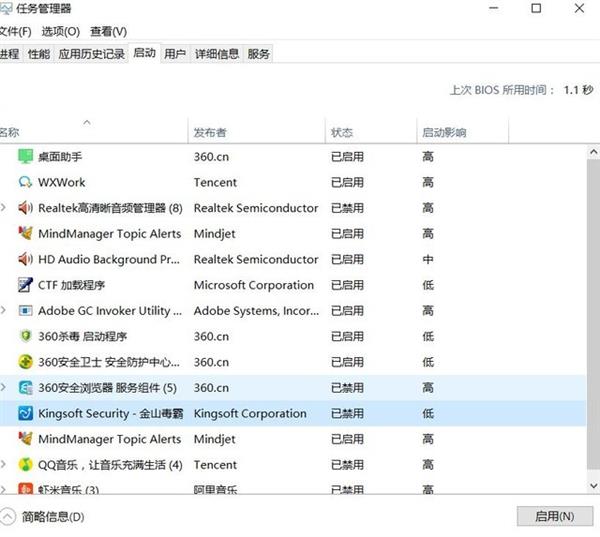Expand the 虾米音乐 (3) group
Screen dimensions: 600x537
pos(3,490)
